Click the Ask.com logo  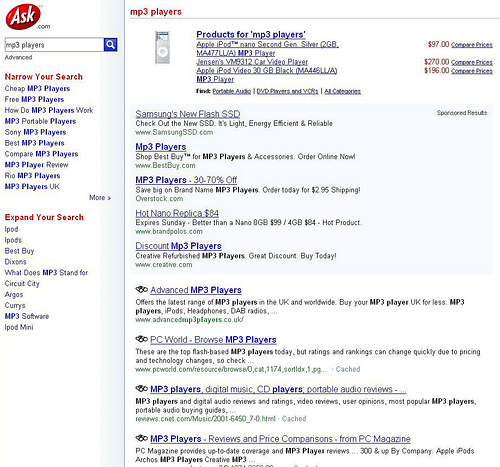(28, 17)
